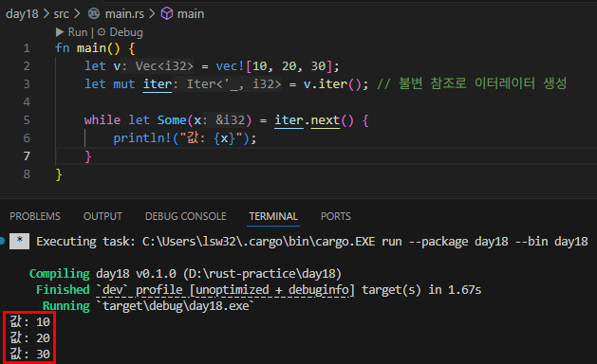This screenshot has width=597, height=364.
Task: Click the vec! macro on line 2
Action: click(230, 66)
